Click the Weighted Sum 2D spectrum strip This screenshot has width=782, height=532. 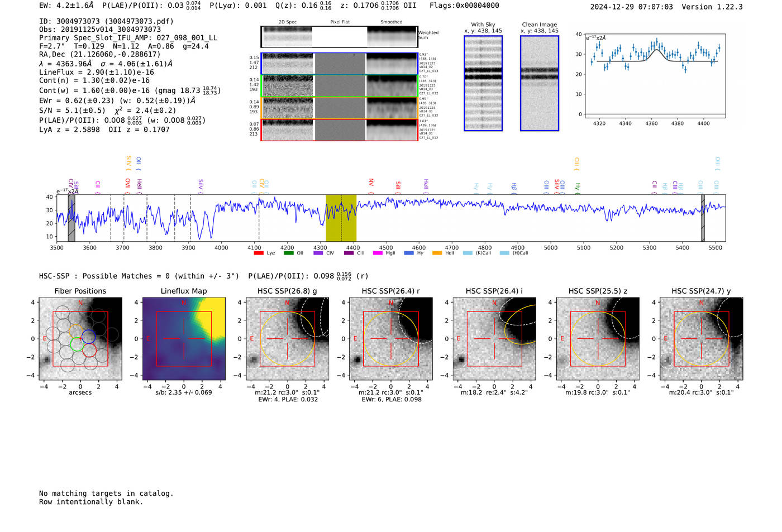(x=339, y=37)
